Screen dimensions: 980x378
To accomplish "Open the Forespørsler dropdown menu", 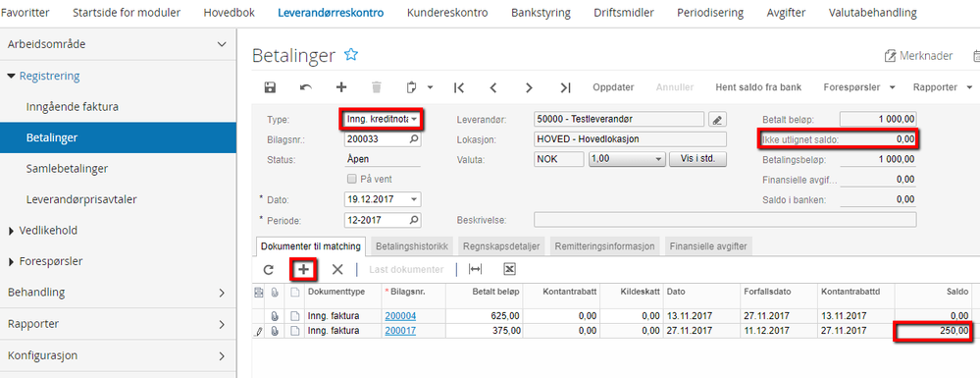I will [859, 87].
